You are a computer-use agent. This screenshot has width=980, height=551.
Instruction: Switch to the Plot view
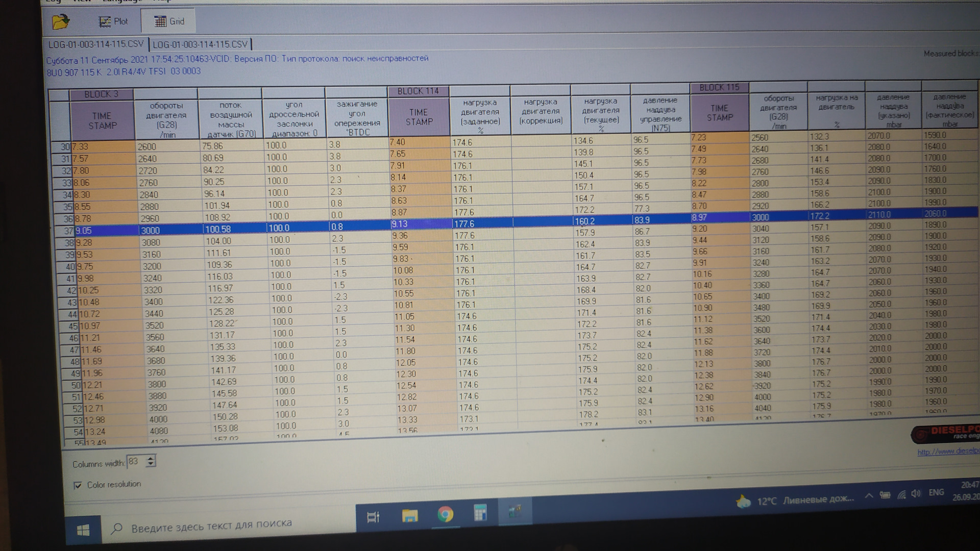click(x=113, y=21)
